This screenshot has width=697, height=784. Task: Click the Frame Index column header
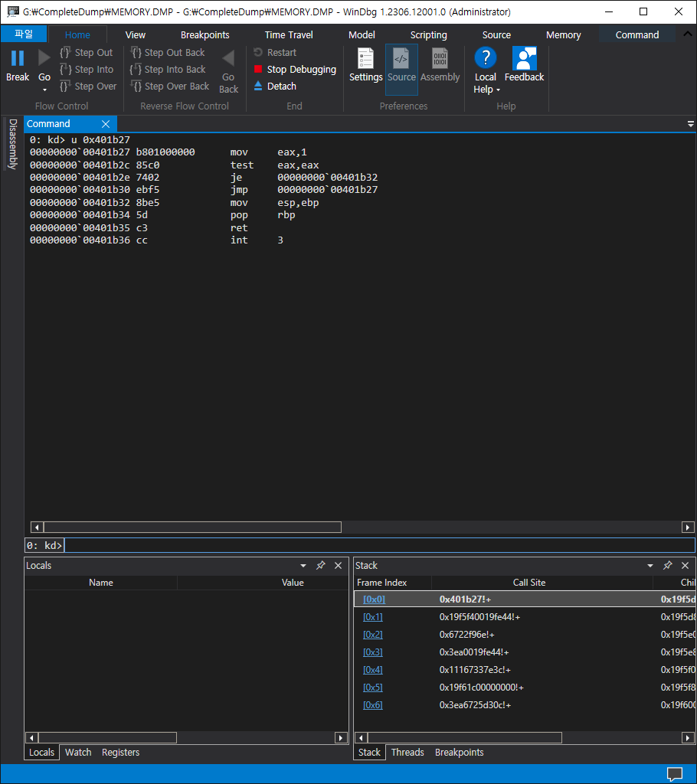pyautogui.click(x=381, y=583)
